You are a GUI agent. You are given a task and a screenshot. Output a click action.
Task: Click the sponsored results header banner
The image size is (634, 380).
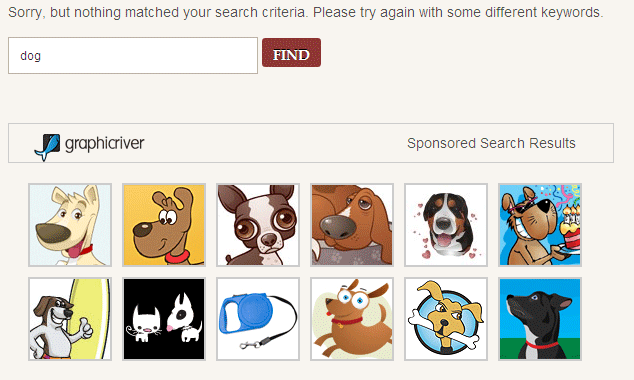coord(311,143)
